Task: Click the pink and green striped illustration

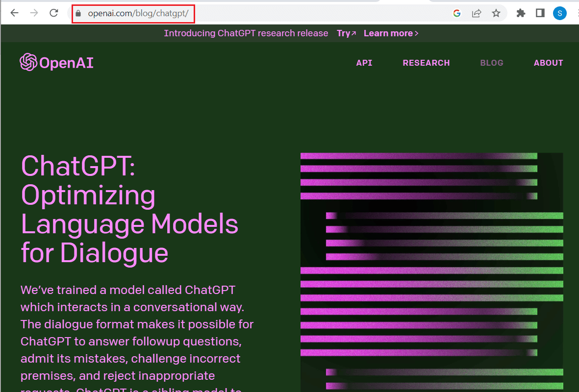Action: [431, 272]
